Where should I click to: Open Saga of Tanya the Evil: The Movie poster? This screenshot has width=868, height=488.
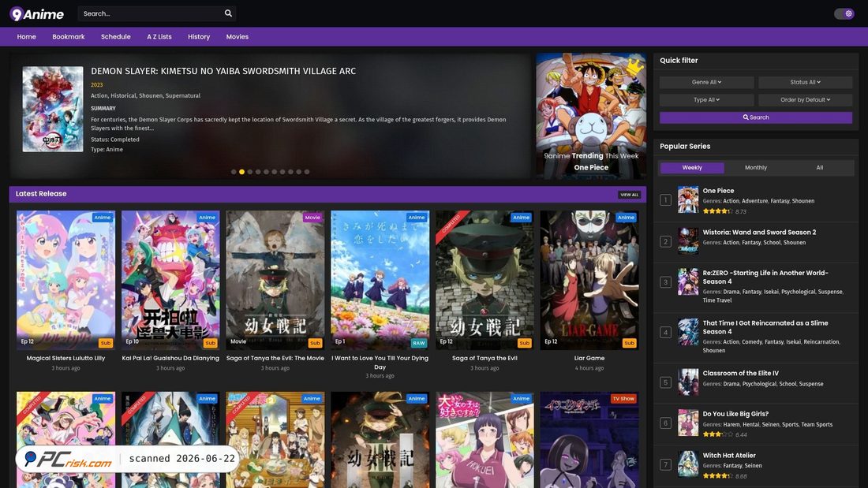(x=275, y=280)
